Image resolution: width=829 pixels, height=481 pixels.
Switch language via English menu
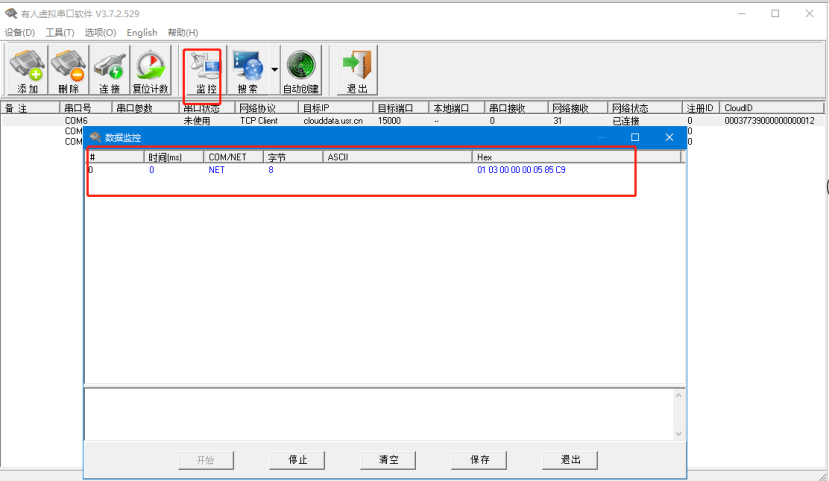point(142,32)
